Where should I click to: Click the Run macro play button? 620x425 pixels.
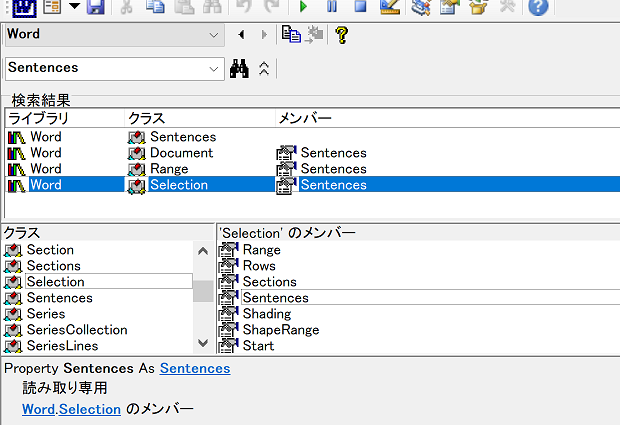[x=304, y=8]
